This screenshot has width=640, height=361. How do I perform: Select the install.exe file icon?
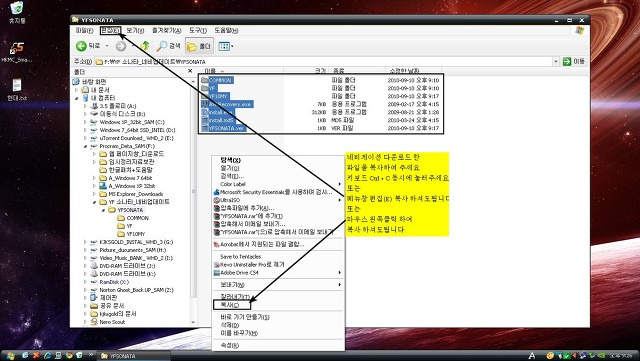click(205, 112)
